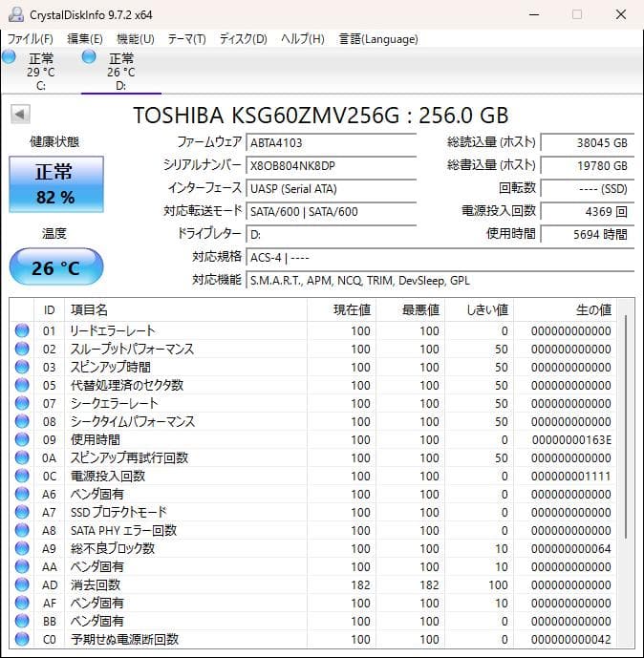Click status orb for 05 代替処理済のセクタ数
This screenshot has height=658, width=644.
click(x=22, y=385)
